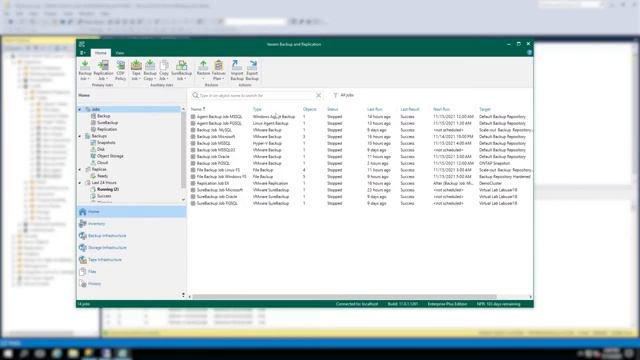This screenshot has height=360, width=640.
Task: Open the History view
Action: (x=131, y=284)
